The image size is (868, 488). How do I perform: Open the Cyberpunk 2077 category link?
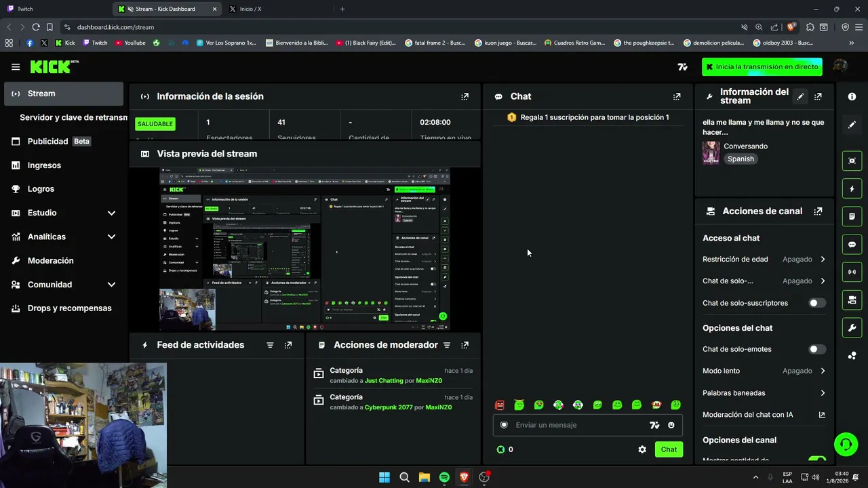point(389,407)
